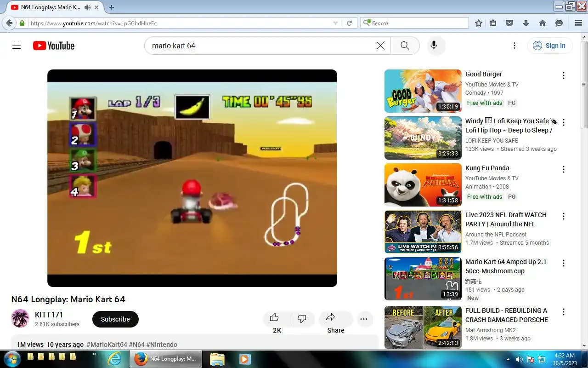This screenshot has height=368, width=588.
Task: Like the video with thumbs up
Action: (x=275, y=317)
